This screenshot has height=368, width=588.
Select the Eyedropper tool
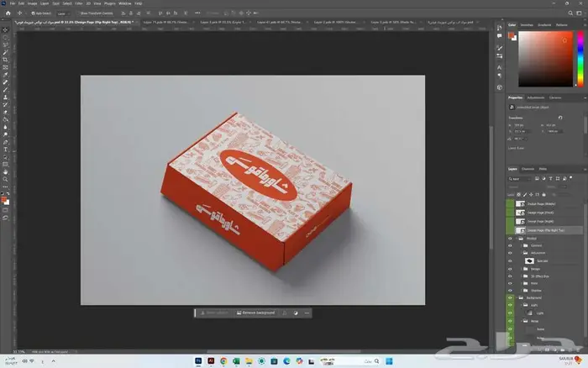(5, 75)
